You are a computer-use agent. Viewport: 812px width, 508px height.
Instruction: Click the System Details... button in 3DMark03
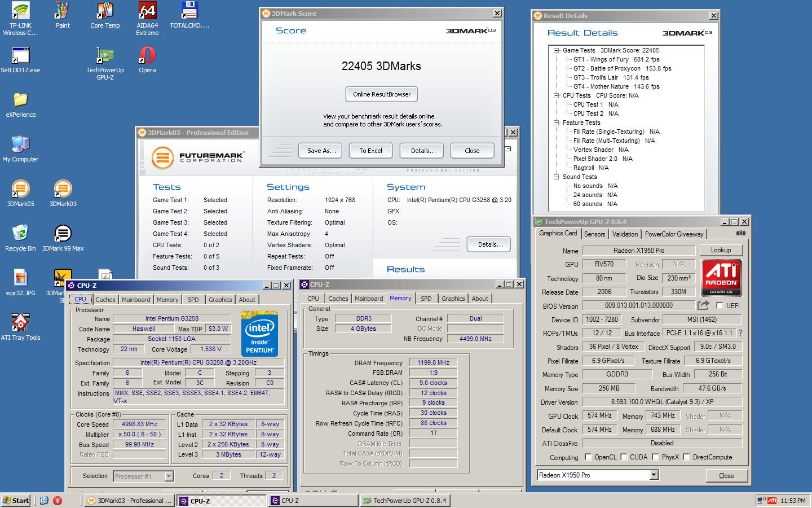pos(490,244)
